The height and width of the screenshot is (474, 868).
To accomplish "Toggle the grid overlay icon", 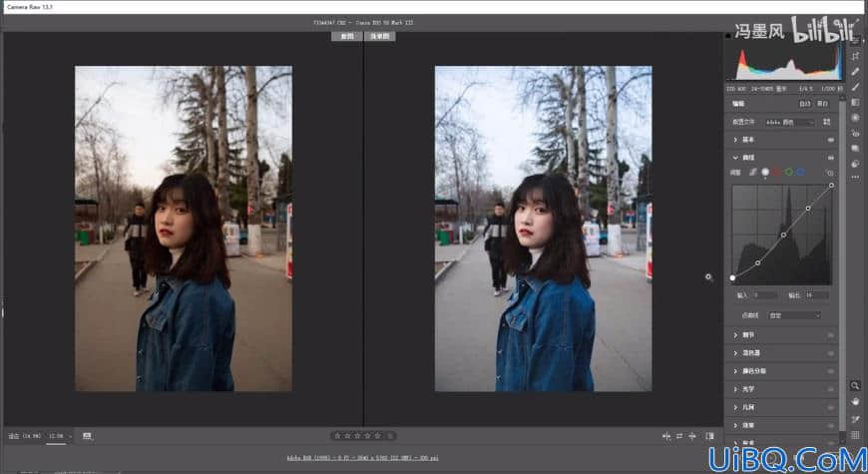I will pyautogui.click(x=855, y=435).
